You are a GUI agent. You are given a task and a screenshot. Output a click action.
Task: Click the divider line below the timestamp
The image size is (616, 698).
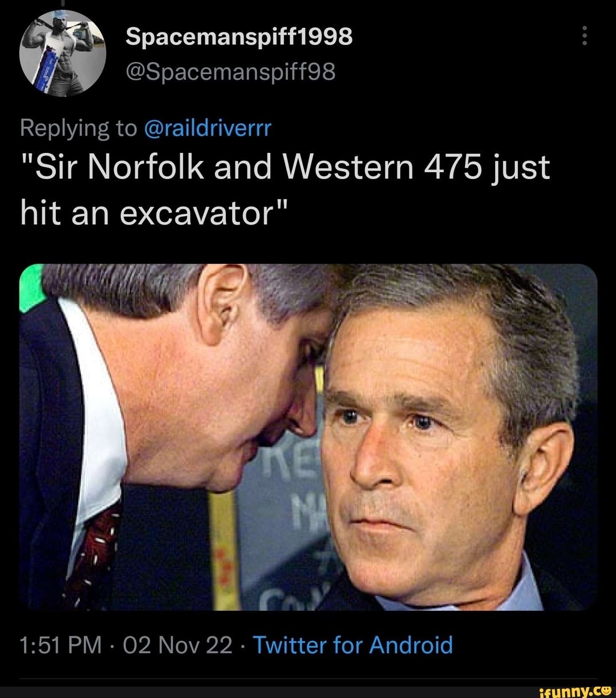[308, 679]
